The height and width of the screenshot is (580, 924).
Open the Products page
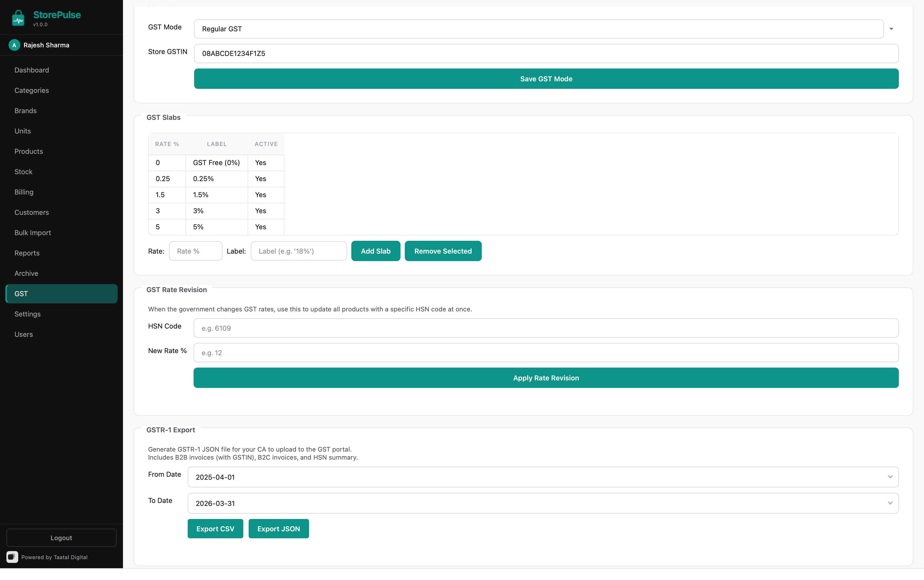coord(61,151)
